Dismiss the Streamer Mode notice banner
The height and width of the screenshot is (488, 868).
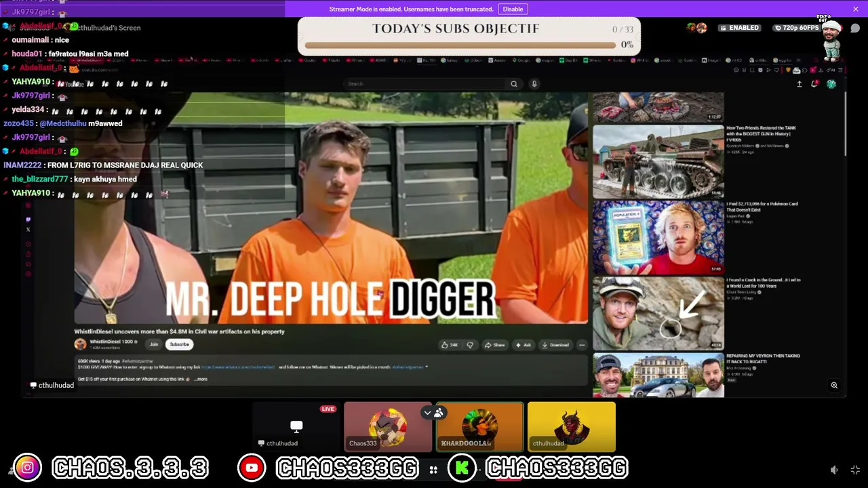[856, 9]
